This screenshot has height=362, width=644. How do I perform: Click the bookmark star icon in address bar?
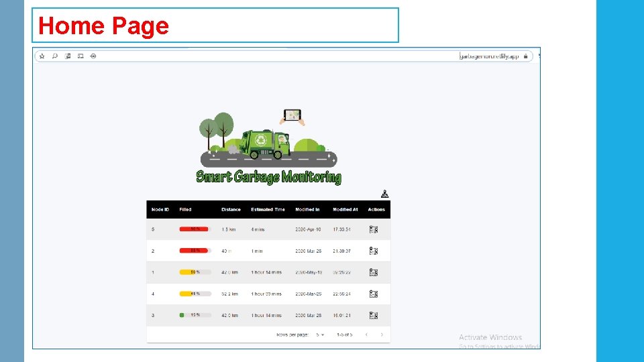42,56
